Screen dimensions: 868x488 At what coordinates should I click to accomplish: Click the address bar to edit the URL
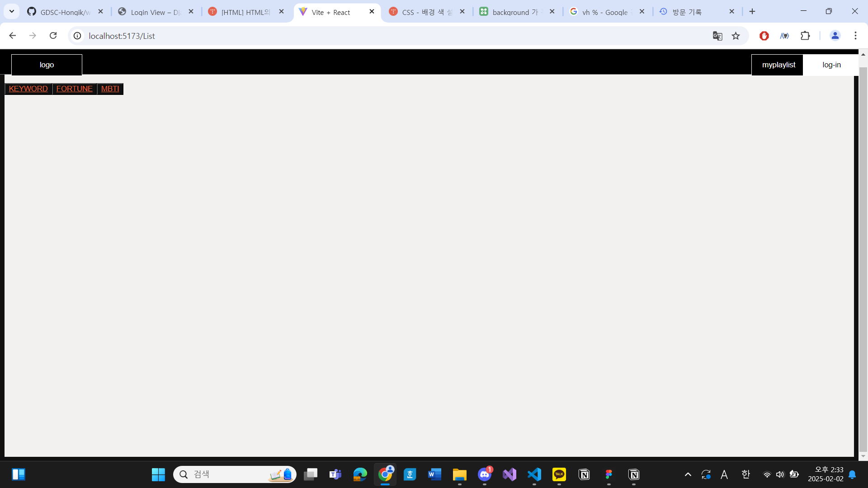pyautogui.click(x=316, y=36)
